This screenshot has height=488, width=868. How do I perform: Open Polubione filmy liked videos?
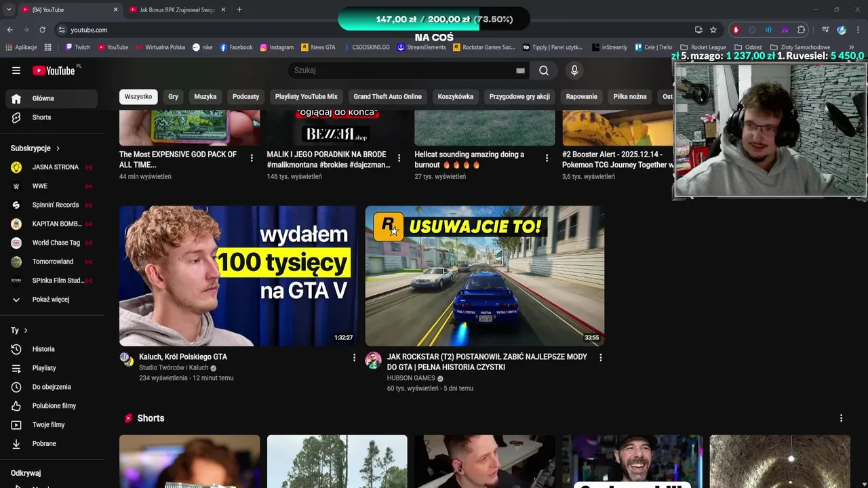click(x=52, y=406)
